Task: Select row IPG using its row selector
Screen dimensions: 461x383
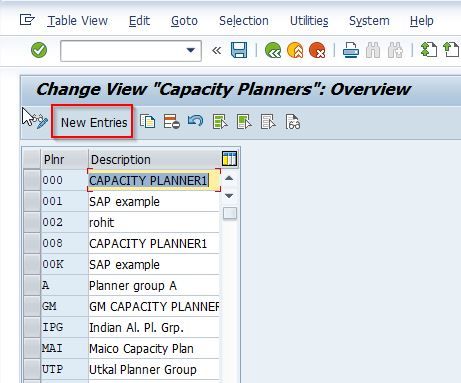Action: (32, 327)
